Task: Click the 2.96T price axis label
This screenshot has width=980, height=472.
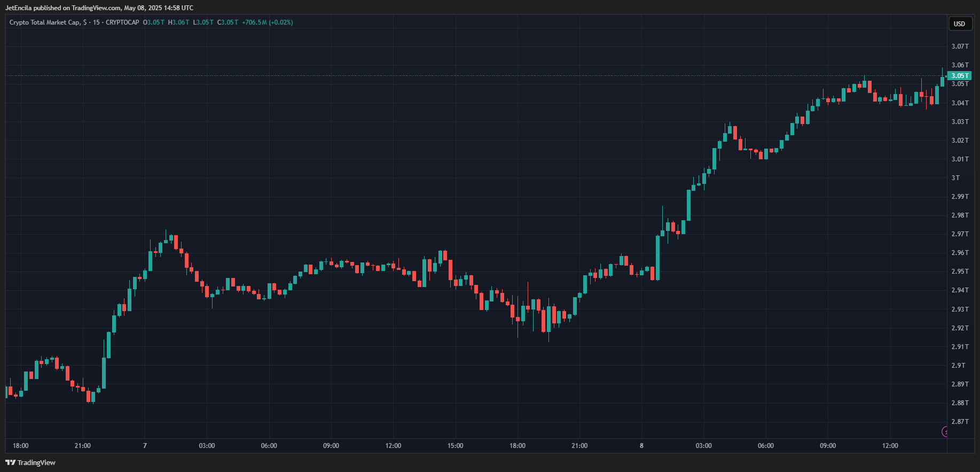Action: [x=960, y=253]
